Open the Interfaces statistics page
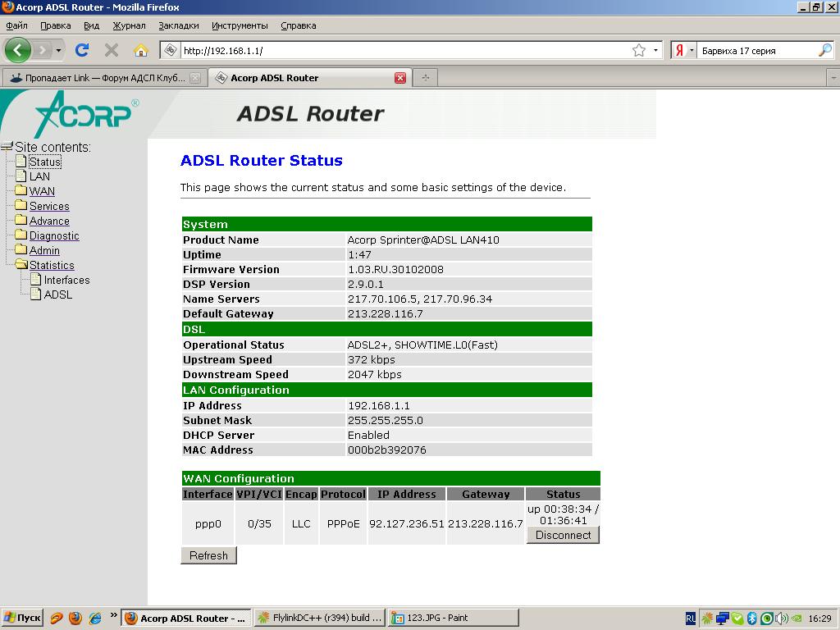 coord(66,280)
